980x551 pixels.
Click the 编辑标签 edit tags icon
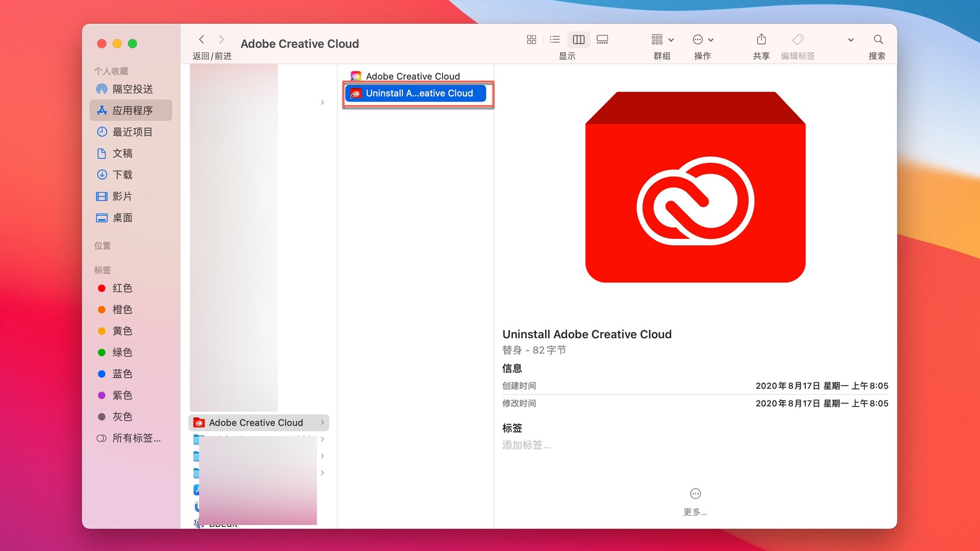tap(797, 39)
